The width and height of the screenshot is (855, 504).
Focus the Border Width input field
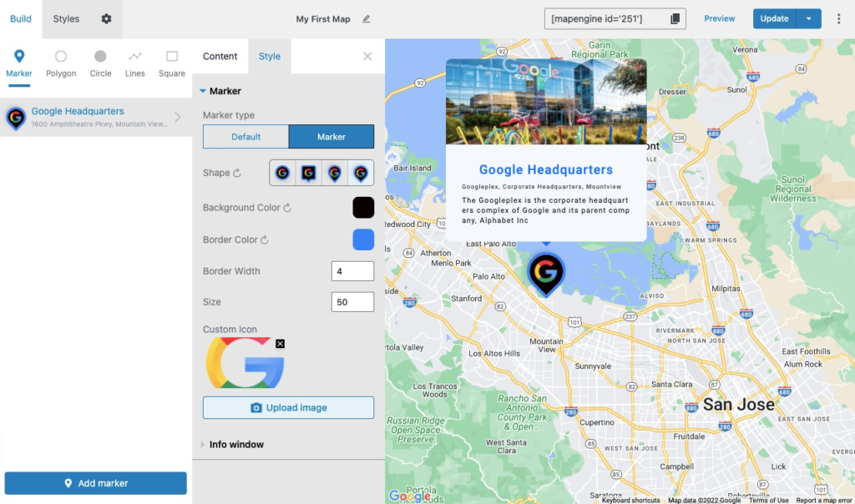(x=353, y=271)
